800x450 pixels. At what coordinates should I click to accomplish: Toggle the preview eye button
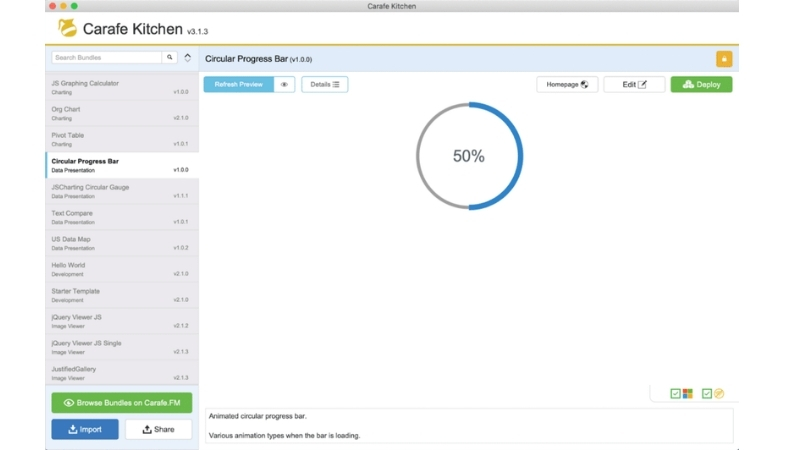(284, 85)
